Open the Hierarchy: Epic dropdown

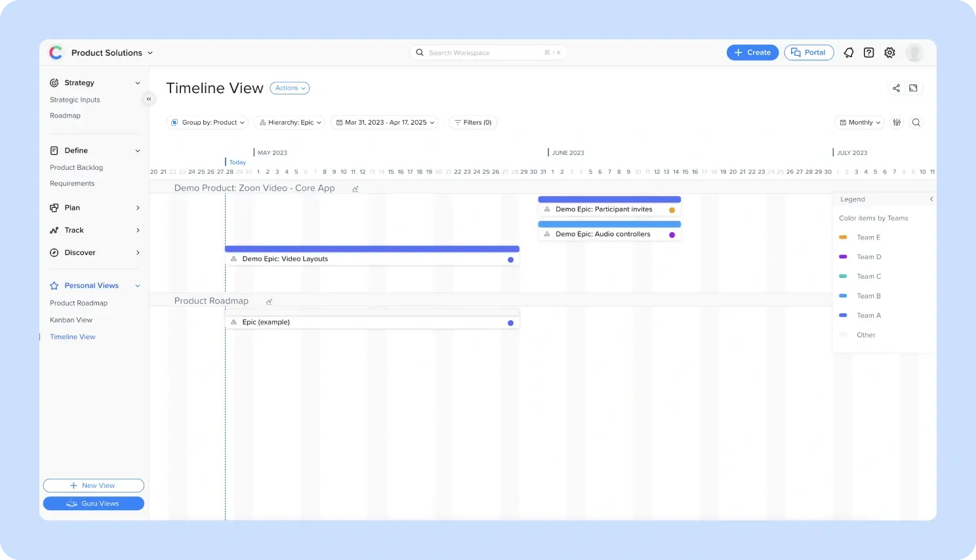[x=291, y=123]
